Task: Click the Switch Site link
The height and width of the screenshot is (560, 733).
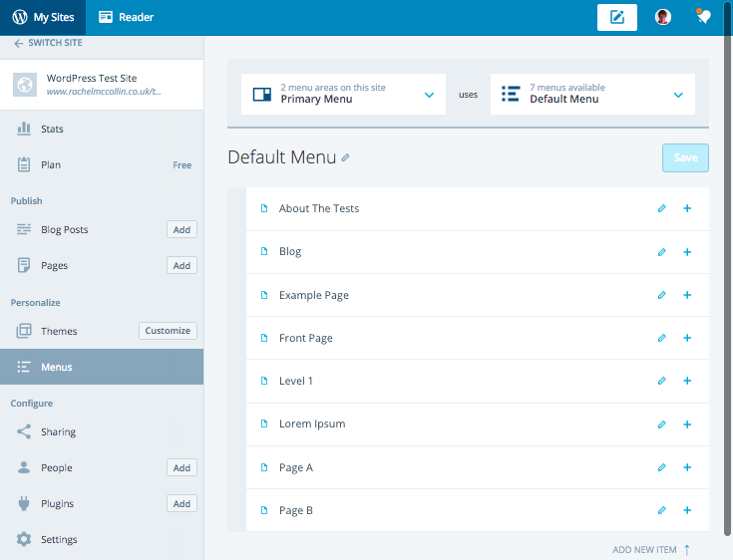Action: [x=48, y=43]
